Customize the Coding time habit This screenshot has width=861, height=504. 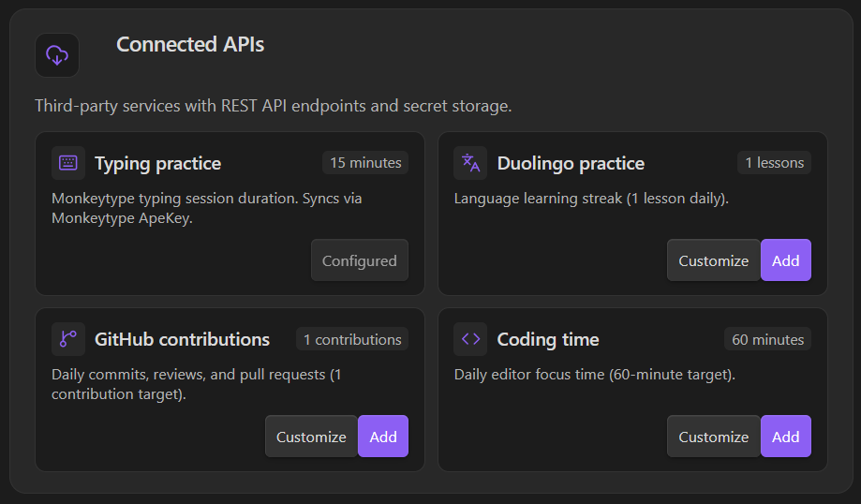click(x=714, y=437)
